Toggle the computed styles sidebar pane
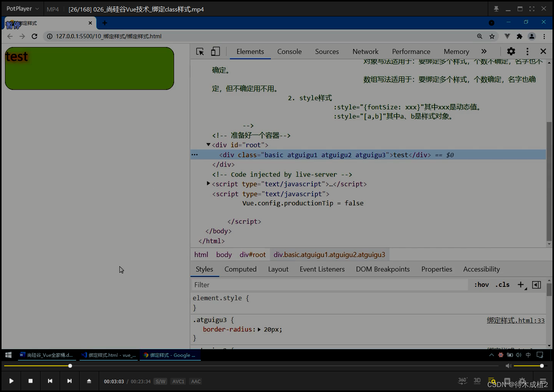Image resolution: width=554 pixels, height=392 pixels. (537, 285)
